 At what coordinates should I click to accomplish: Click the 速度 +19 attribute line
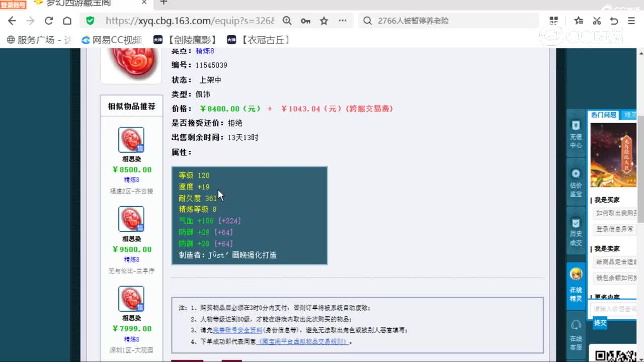tap(194, 187)
